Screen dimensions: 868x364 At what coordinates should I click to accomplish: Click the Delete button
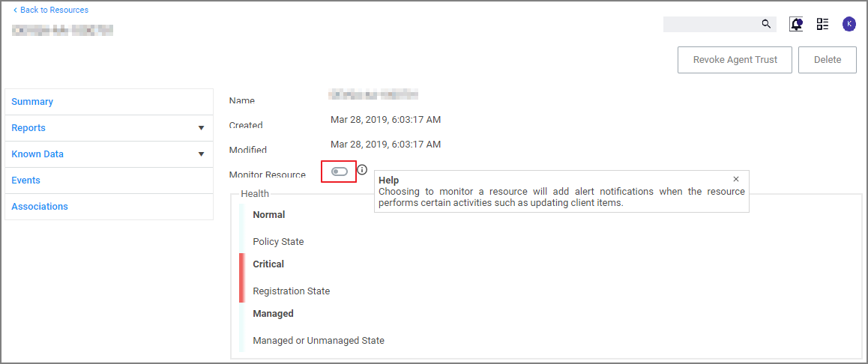coord(828,60)
